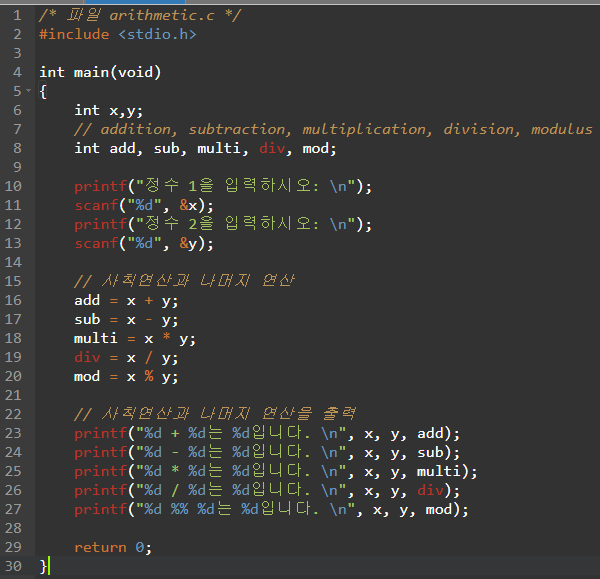Image resolution: width=600 pixels, height=579 pixels.
Task: Click the plus operator on line 16
Action: 149,301
